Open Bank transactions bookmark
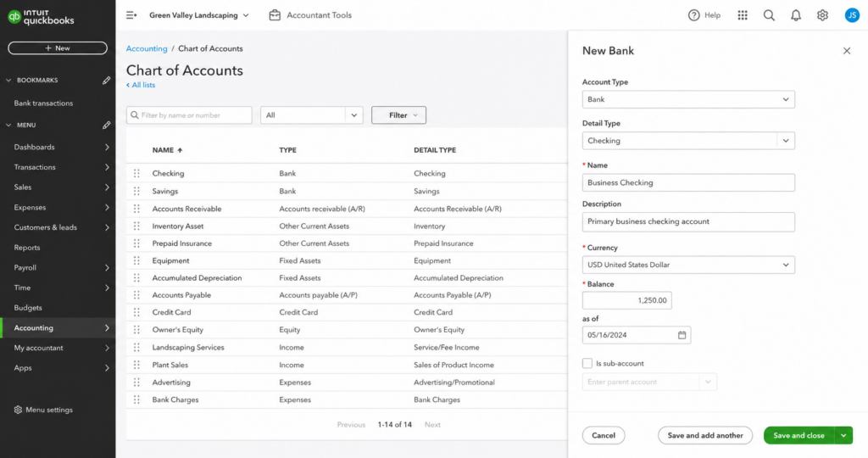868x458 pixels. [43, 103]
